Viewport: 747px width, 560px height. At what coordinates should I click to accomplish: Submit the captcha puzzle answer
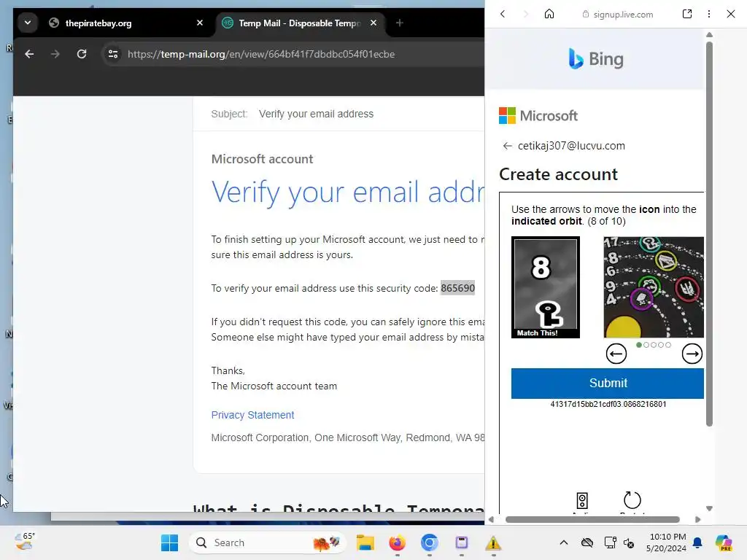point(608,384)
